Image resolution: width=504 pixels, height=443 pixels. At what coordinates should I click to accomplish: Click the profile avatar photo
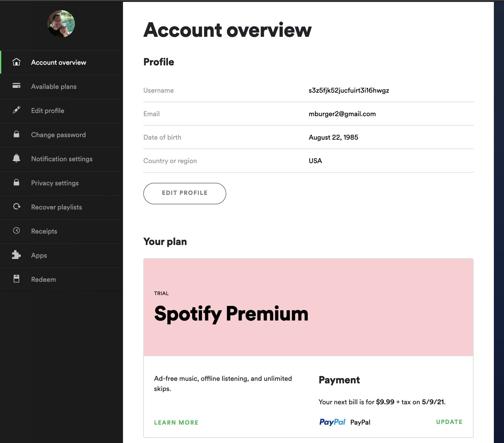tap(61, 24)
